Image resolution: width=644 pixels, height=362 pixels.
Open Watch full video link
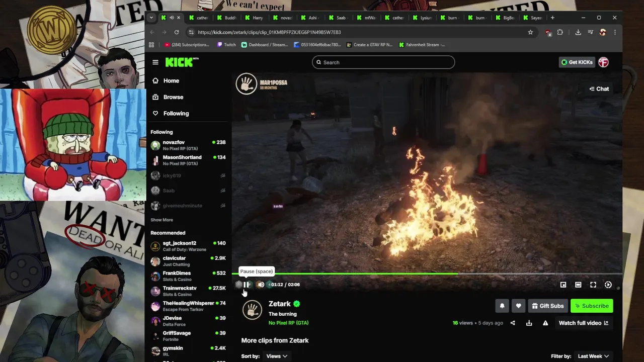pos(584,323)
